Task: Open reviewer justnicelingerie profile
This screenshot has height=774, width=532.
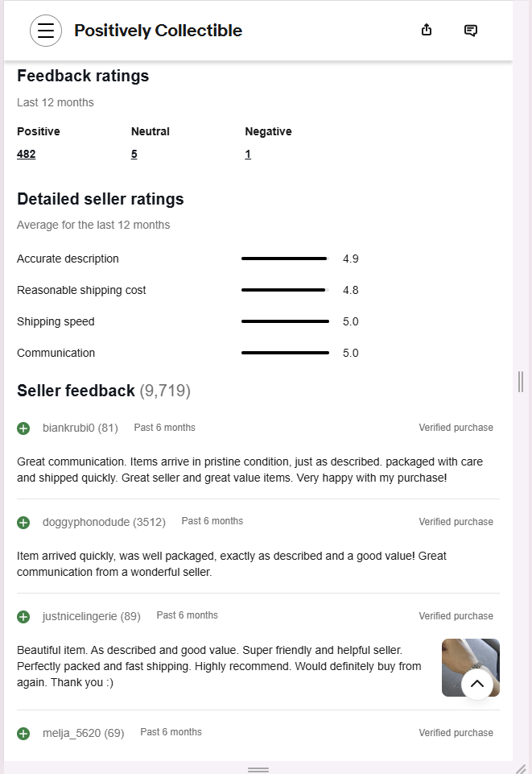Action: click(80, 616)
